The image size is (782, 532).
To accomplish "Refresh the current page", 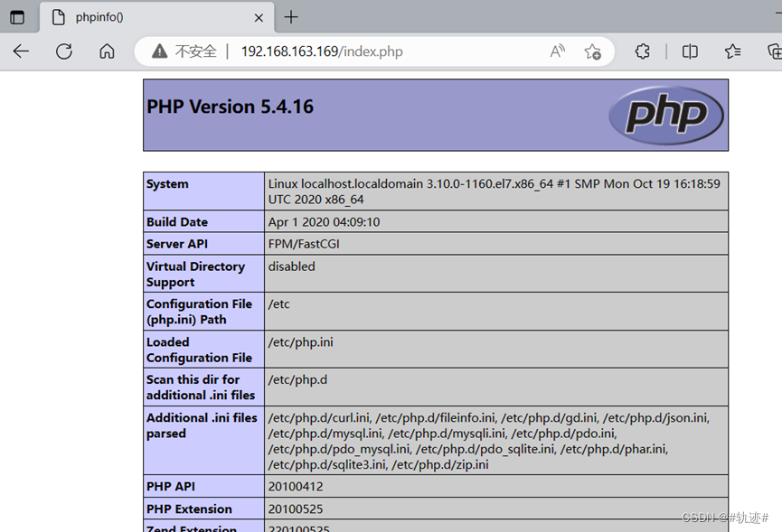I will [x=64, y=51].
